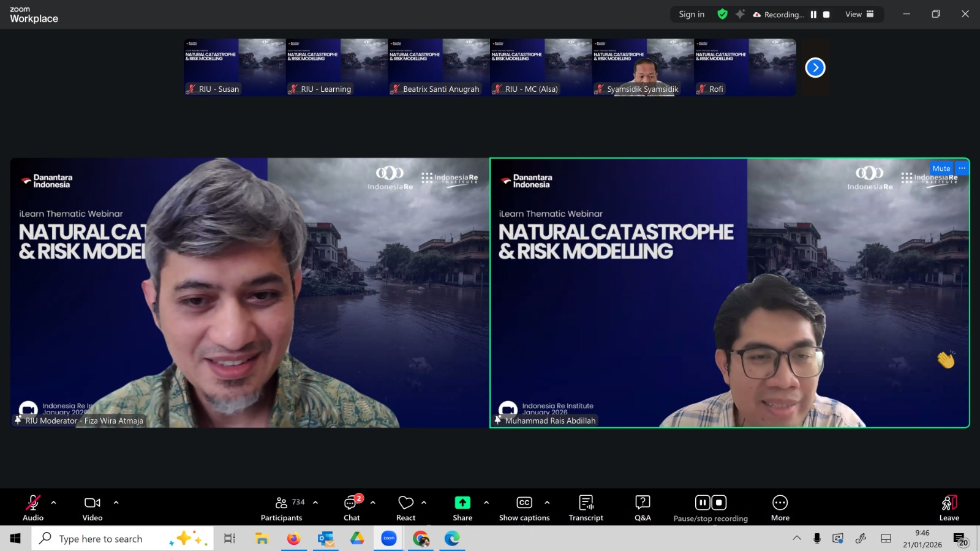Screen dimensions: 980x551
Task: Unmute microphone with the Audio button
Action: point(33,508)
